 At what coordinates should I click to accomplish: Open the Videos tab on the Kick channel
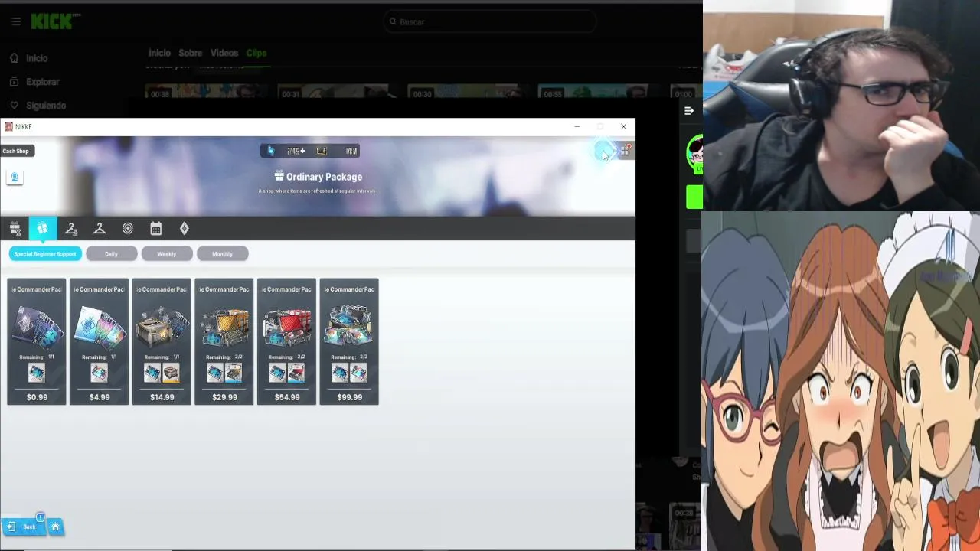click(224, 53)
